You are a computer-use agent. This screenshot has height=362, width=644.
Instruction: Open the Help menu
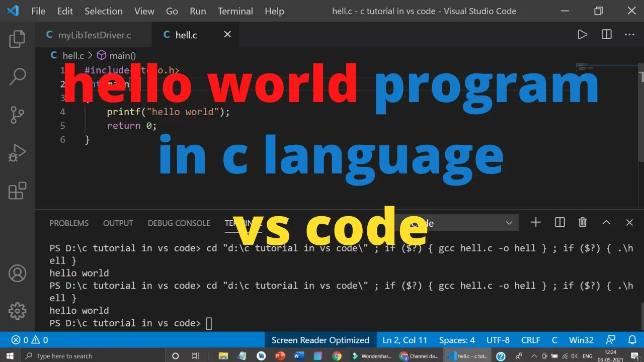coord(274,11)
